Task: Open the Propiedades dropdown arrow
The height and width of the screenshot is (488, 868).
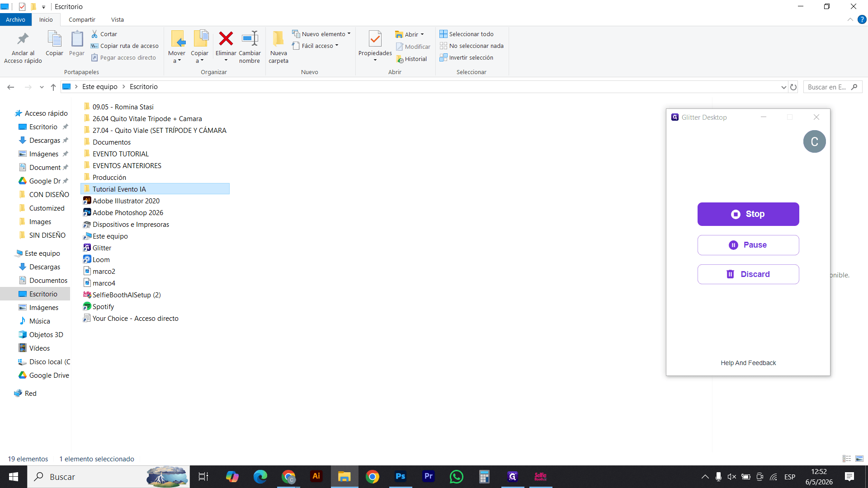Action: [x=375, y=60]
